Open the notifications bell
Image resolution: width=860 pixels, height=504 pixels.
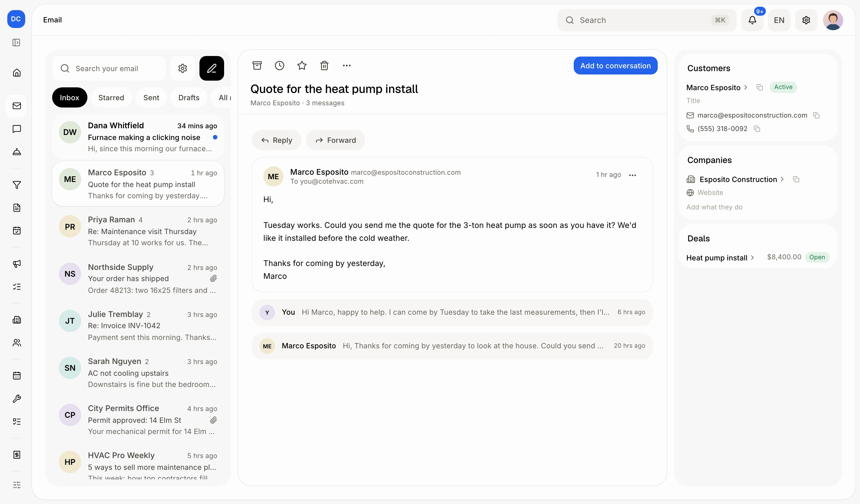tap(752, 20)
